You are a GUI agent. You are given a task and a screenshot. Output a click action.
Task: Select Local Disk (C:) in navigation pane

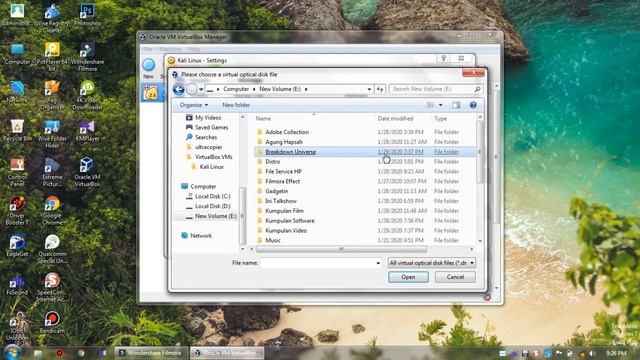tap(208, 196)
